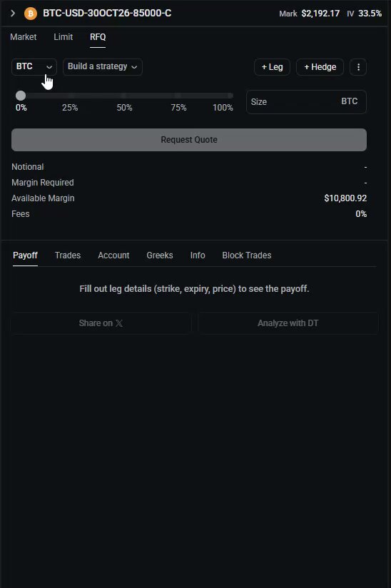This screenshot has height=588, width=391.
Task: Click the Margin Required label
Action: pos(43,183)
